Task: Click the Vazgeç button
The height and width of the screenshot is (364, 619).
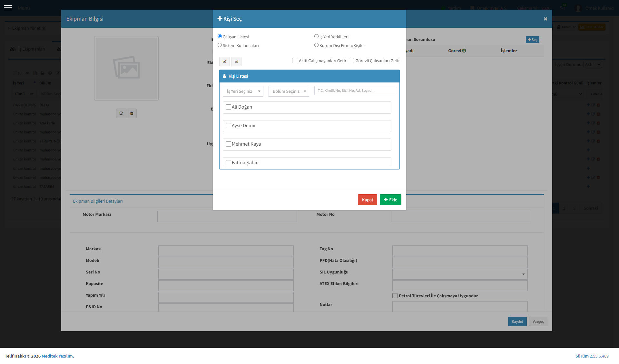Action: (538, 321)
